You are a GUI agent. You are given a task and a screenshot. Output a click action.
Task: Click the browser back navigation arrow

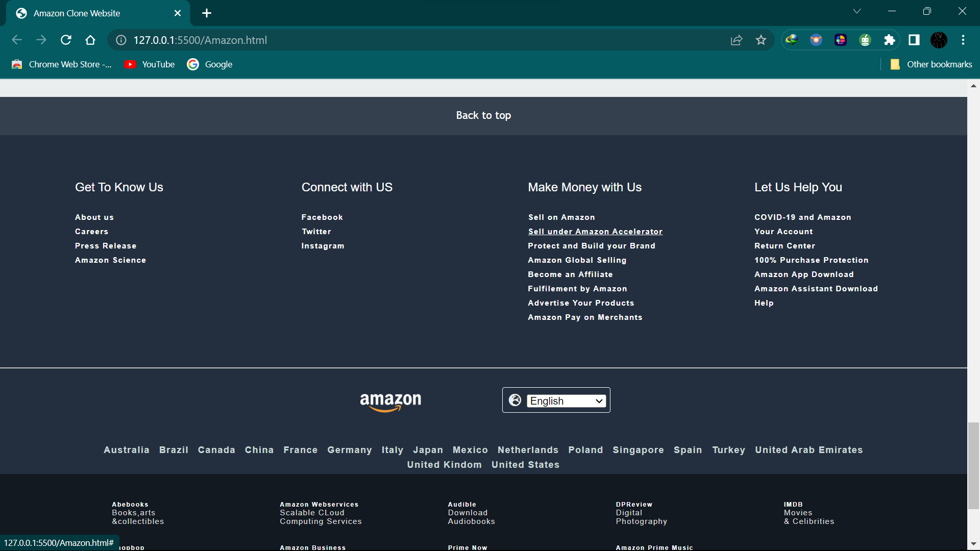(x=17, y=40)
